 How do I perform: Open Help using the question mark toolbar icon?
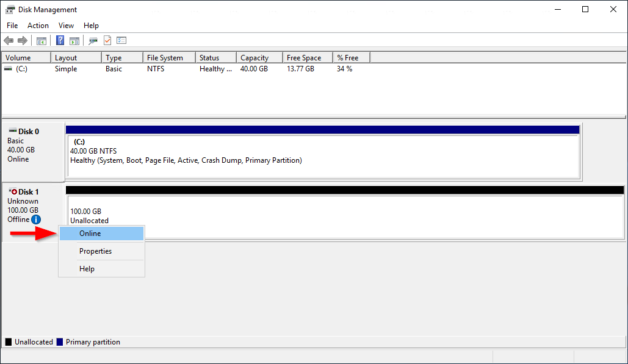[x=59, y=40]
